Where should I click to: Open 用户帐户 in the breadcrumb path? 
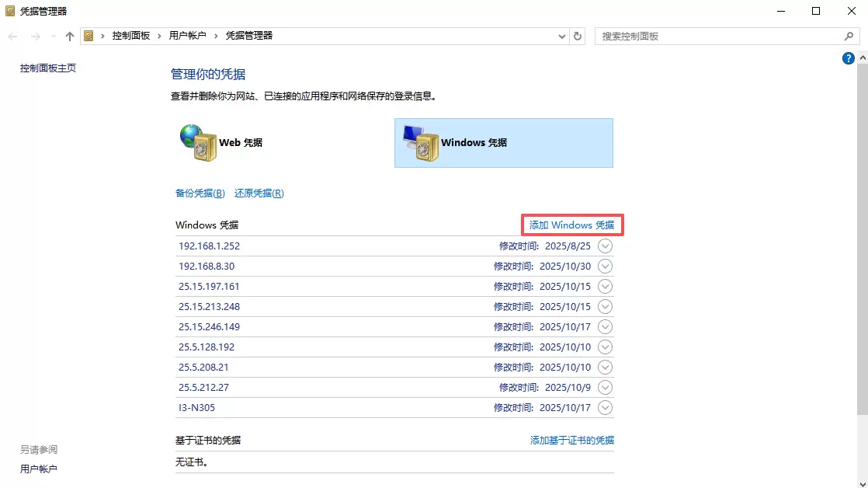187,36
